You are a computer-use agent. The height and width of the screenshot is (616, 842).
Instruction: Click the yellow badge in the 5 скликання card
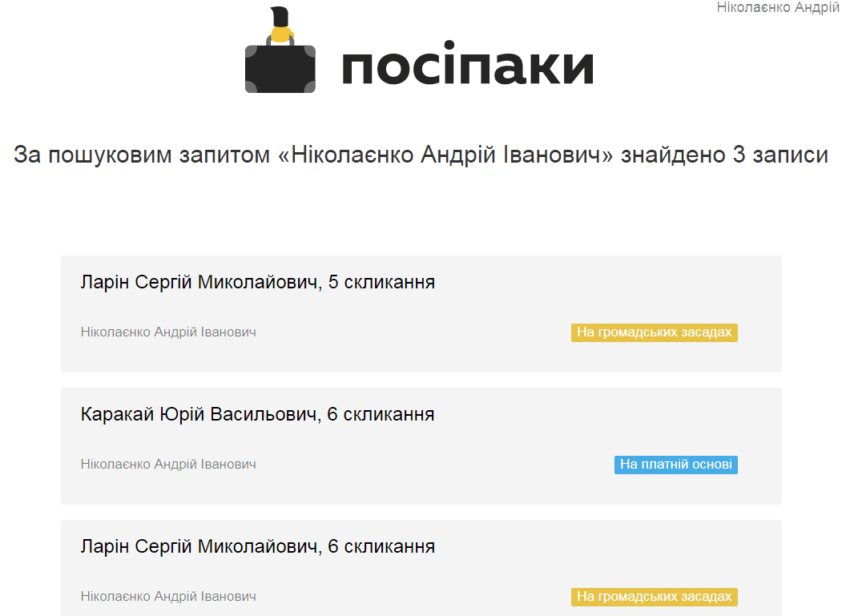click(x=654, y=332)
